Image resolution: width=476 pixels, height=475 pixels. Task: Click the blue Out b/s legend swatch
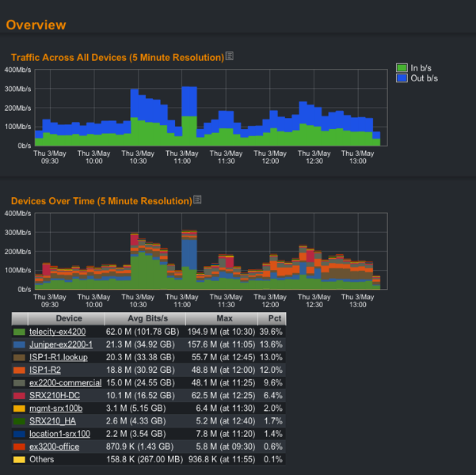tap(402, 78)
